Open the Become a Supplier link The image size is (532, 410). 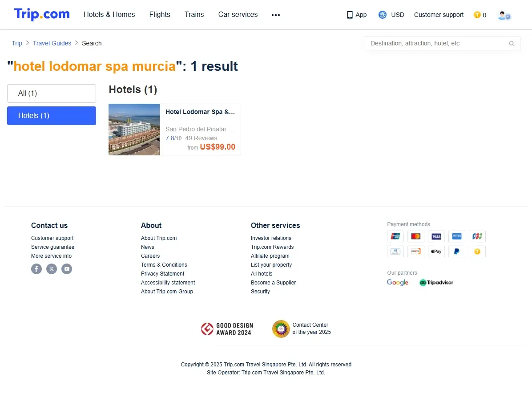(273, 283)
